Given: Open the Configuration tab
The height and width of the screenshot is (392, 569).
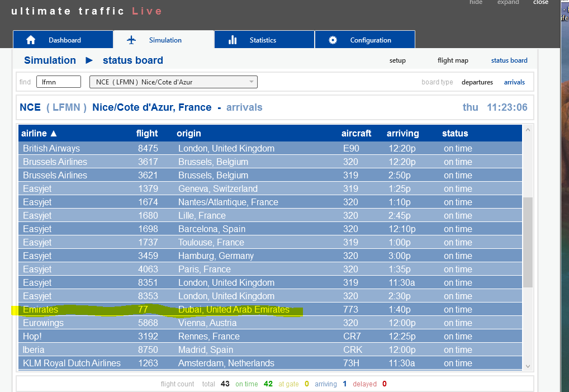Looking at the screenshot, I should [x=365, y=40].
